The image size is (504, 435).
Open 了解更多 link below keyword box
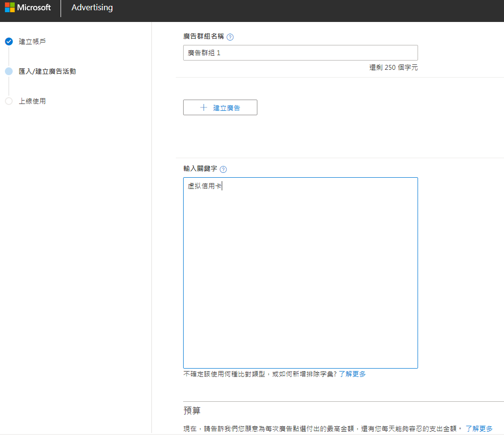pyautogui.click(x=352, y=374)
